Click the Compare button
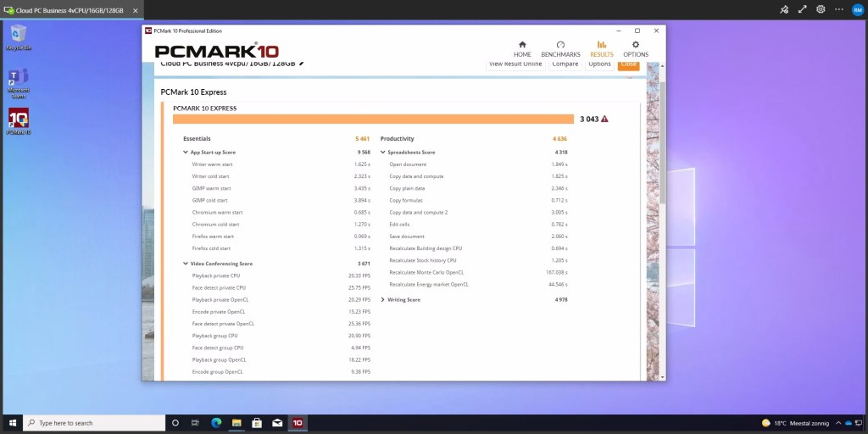Screen dimensions: 868x434 click(x=565, y=64)
